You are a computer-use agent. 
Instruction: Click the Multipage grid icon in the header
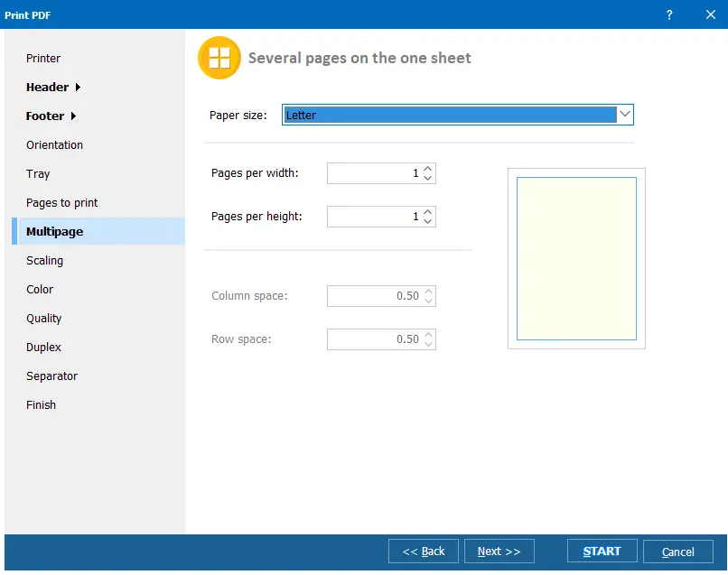[x=217, y=57]
